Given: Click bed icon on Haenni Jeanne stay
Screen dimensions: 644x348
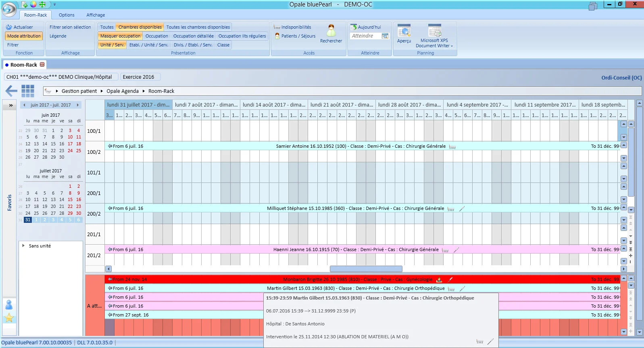Looking at the screenshot, I should (445, 250).
